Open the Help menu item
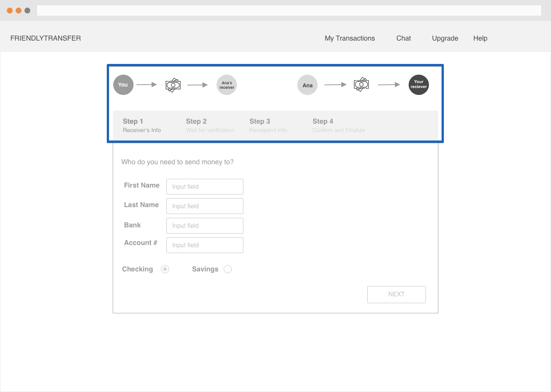This screenshot has width=551, height=392. [x=480, y=38]
